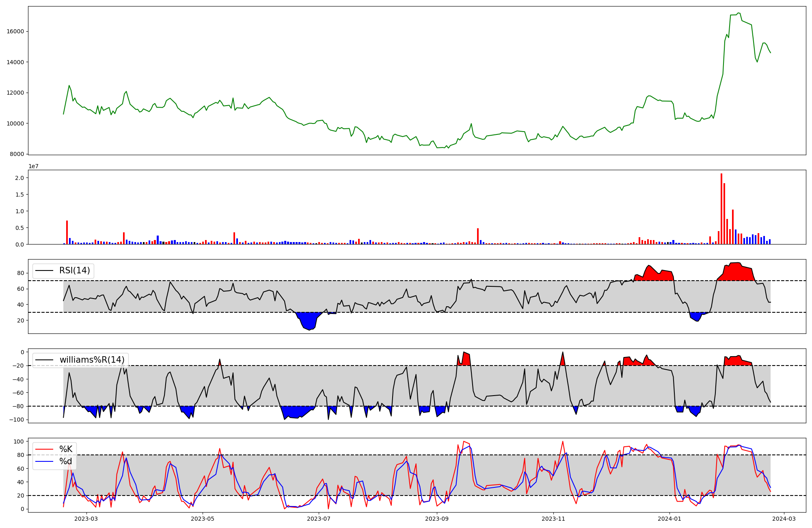Click the largest blue RSI oversold area
The width and height of the screenshot is (812, 528).
coord(309,321)
